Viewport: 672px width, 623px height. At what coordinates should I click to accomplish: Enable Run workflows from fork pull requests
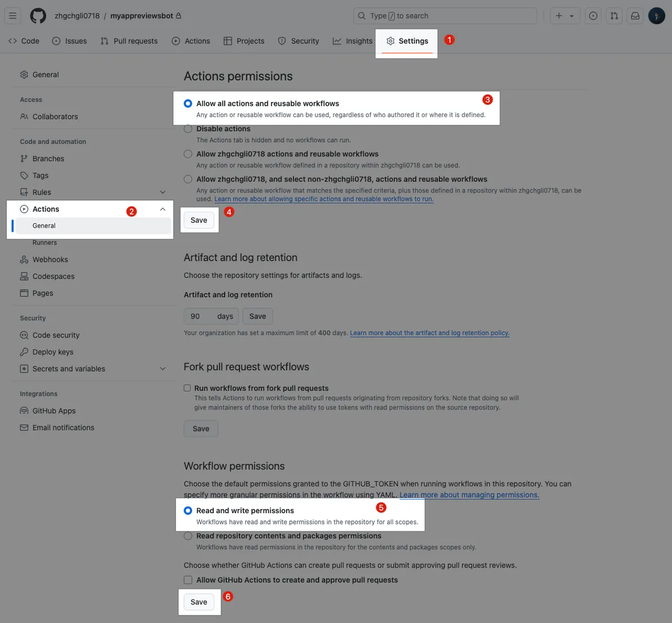pos(188,388)
